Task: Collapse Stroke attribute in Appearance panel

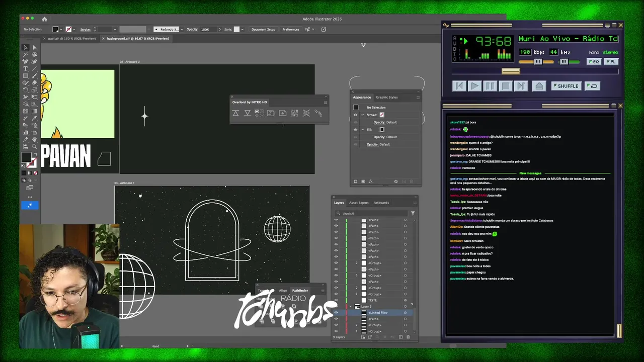Action: tap(363, 115)
